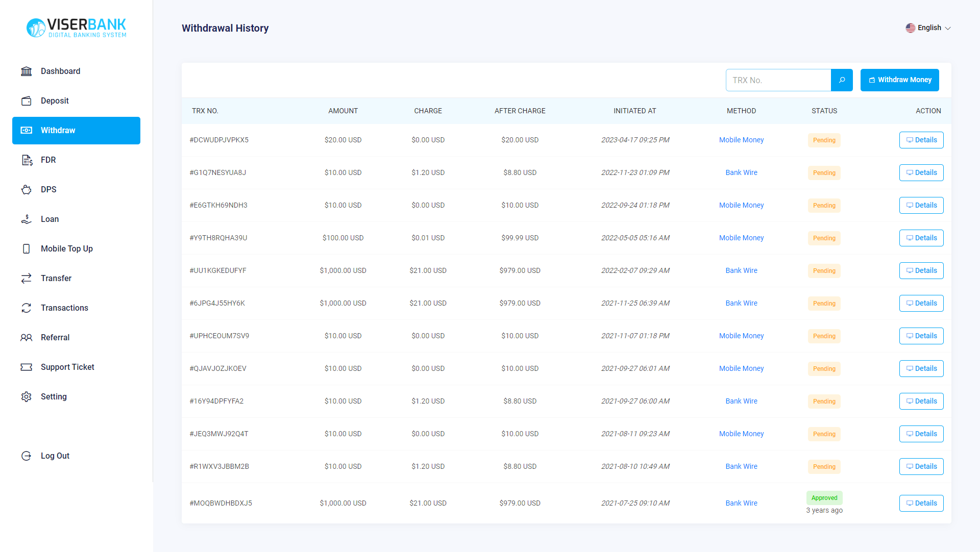View Details for #QJAVJOZJKOEV
Viewport: 980px width, 552px height.
(921, 369)
